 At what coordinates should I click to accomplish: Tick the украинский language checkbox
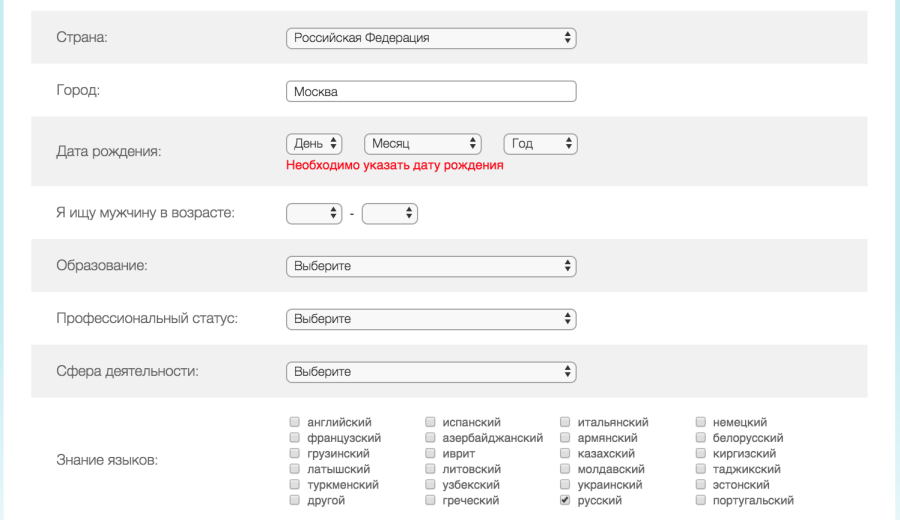pos(565,484)
